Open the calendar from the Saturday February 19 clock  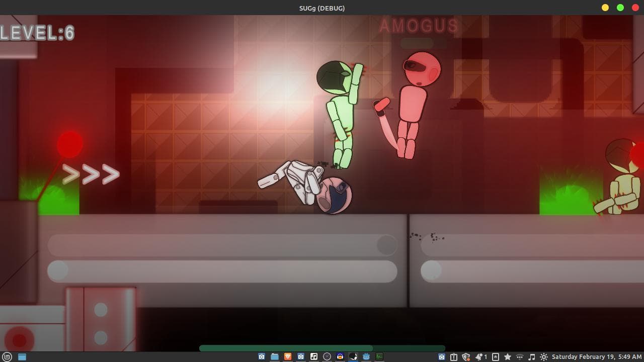pyautogui.click(x=597, y=357)
